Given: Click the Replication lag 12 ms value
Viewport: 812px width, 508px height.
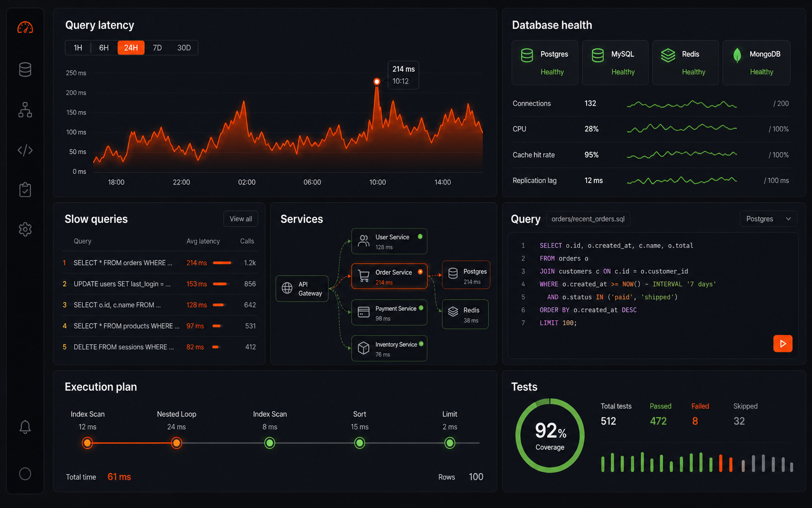Looking at the screenshot, I should tap(594, 180).
